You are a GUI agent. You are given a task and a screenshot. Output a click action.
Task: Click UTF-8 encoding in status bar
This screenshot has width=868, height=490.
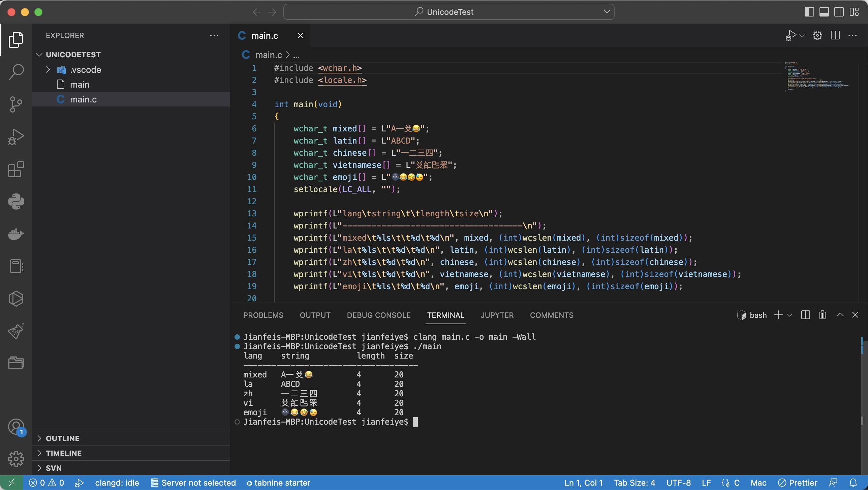[x=678, y=483]
